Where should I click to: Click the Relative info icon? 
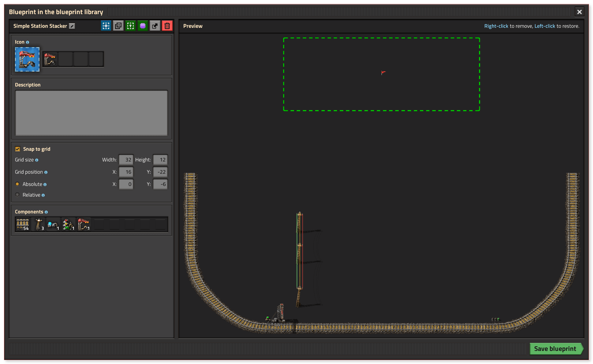(x=43, y=195)
